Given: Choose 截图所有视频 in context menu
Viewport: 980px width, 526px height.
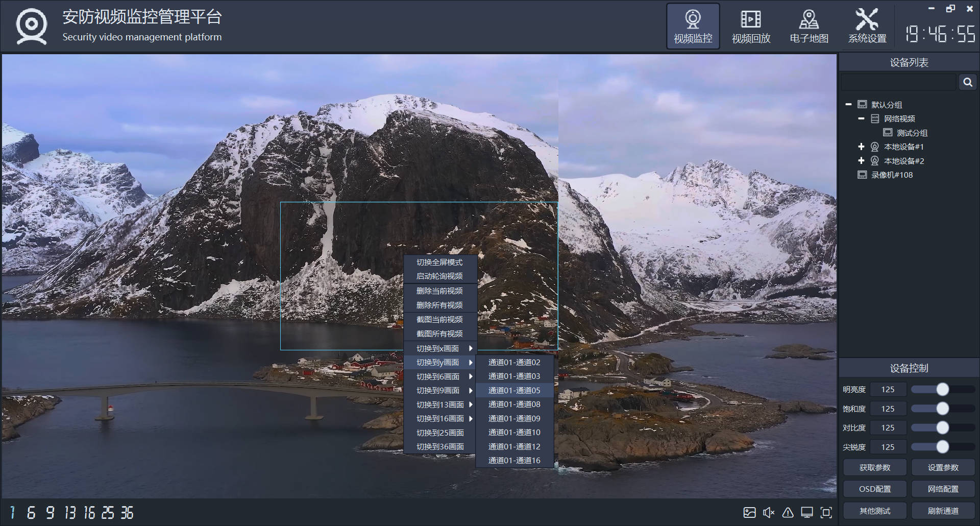Looking at the screenshot, I should tap(440, 333).
